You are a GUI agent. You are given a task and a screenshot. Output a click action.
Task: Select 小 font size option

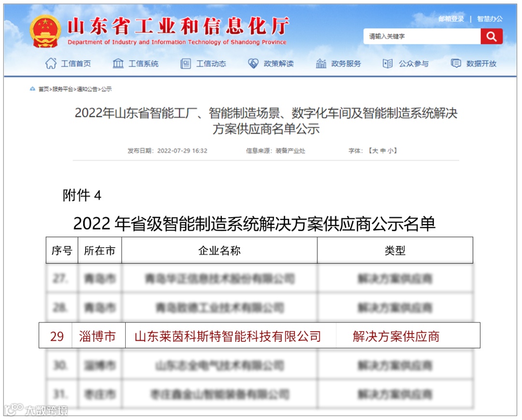coord(391,151)
